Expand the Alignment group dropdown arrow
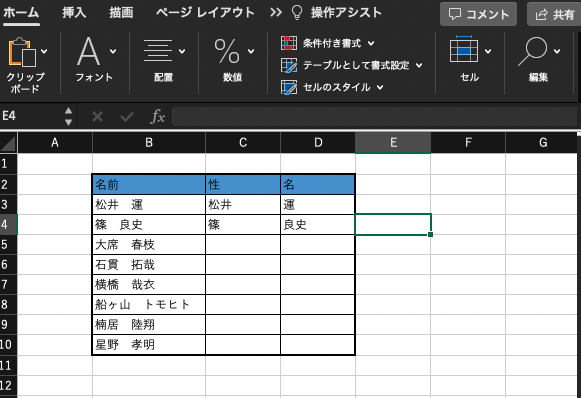The image size is (581, 398). [182, 51]
